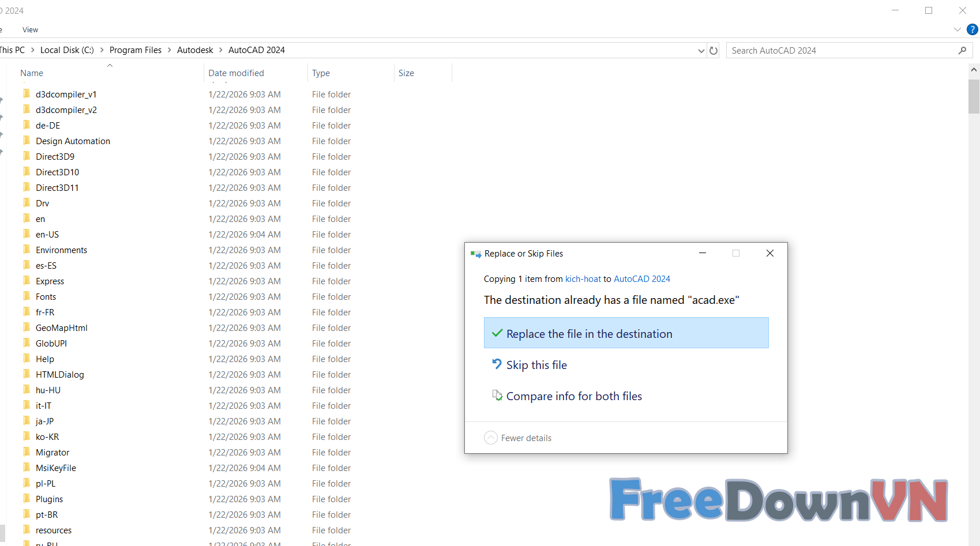This screenshot has width=980, height=546.
Task: Choose Skip this file option
Action: click(536, 365)
